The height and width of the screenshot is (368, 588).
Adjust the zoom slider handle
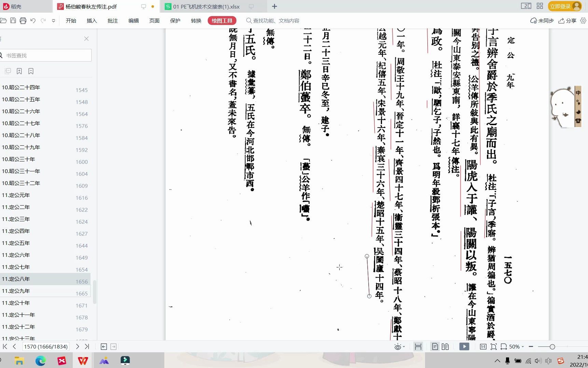[552, 347]
